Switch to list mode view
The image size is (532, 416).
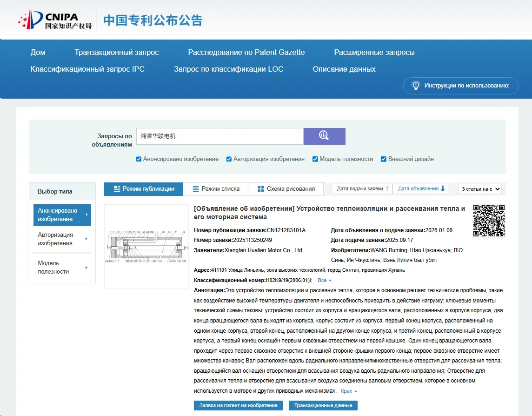(x=215, y=189)
